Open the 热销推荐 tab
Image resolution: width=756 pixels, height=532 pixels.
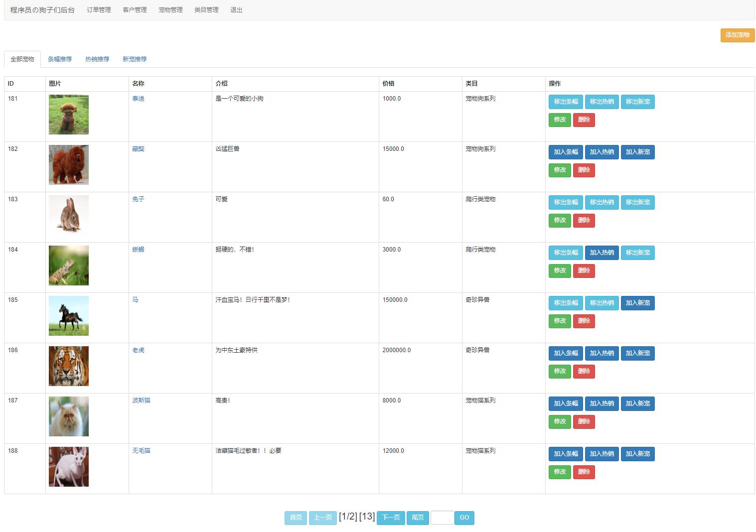click(97, 59)
